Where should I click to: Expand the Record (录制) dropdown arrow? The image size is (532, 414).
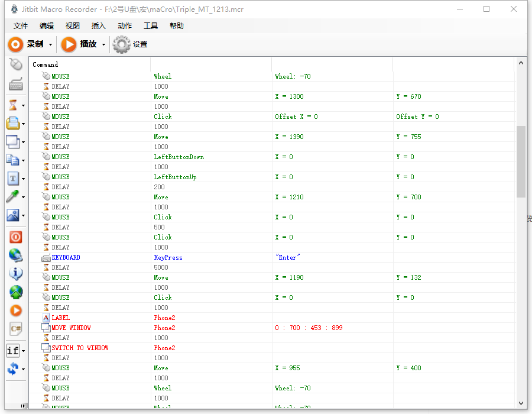pos(50,44)
